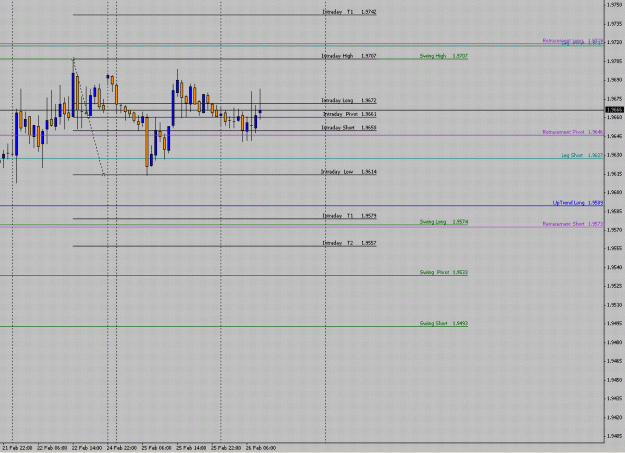
Task: Click the 1.9720 price axis value
Action: pyautogui.click(x=614, y=42)
